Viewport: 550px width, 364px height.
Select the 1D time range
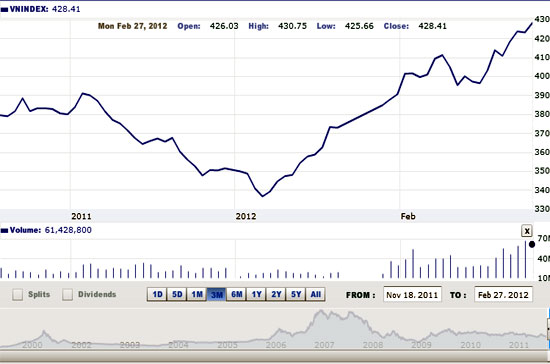tap(157, 294)
